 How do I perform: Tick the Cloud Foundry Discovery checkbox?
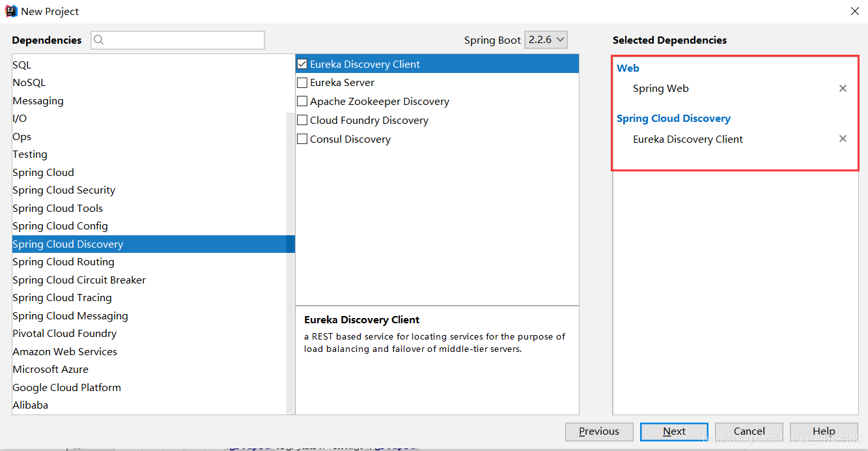click(302, 121)
